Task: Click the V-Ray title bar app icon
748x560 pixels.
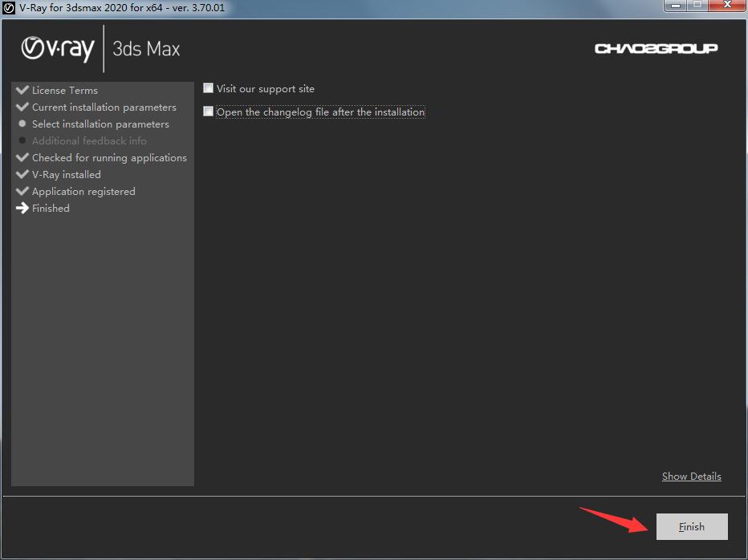Action: coord(10,7)
